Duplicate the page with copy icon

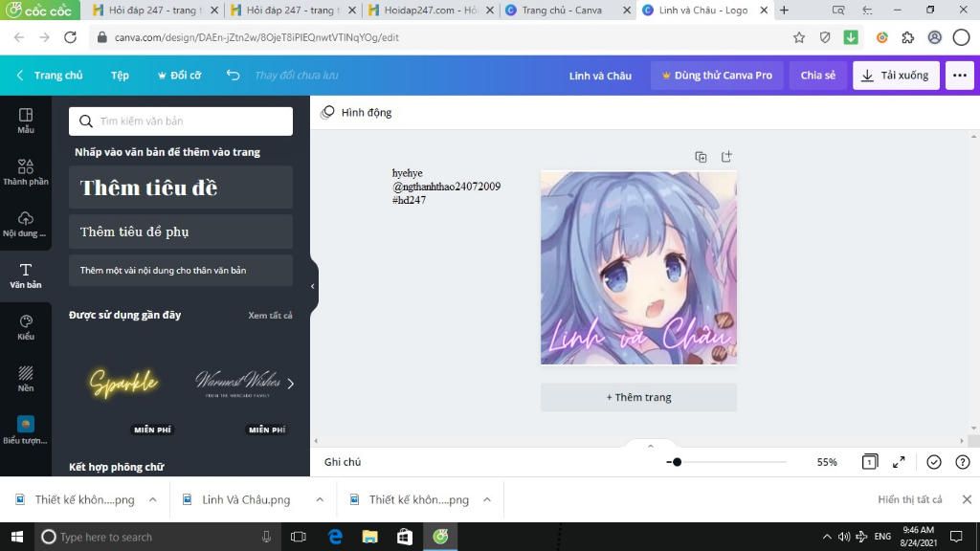tap(701, 157)
